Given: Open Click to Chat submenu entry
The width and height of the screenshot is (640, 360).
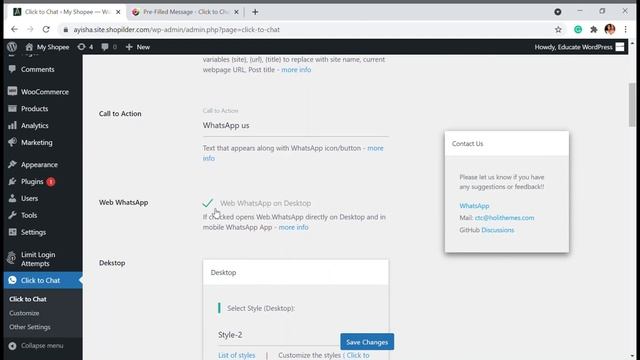Looking at the screenshot, I should click(x=28, y=299).
